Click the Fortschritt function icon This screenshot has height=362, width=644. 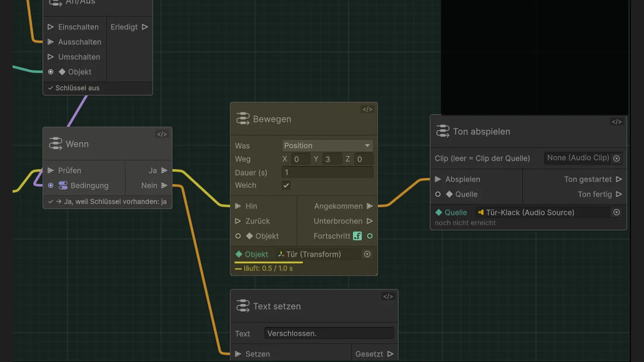(357, 236)
